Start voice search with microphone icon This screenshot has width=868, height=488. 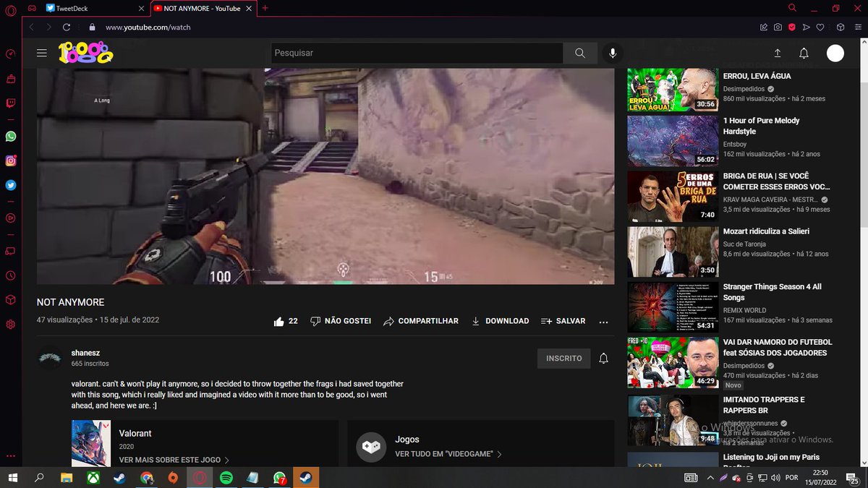pyautogui.click(x=613, y=53)
